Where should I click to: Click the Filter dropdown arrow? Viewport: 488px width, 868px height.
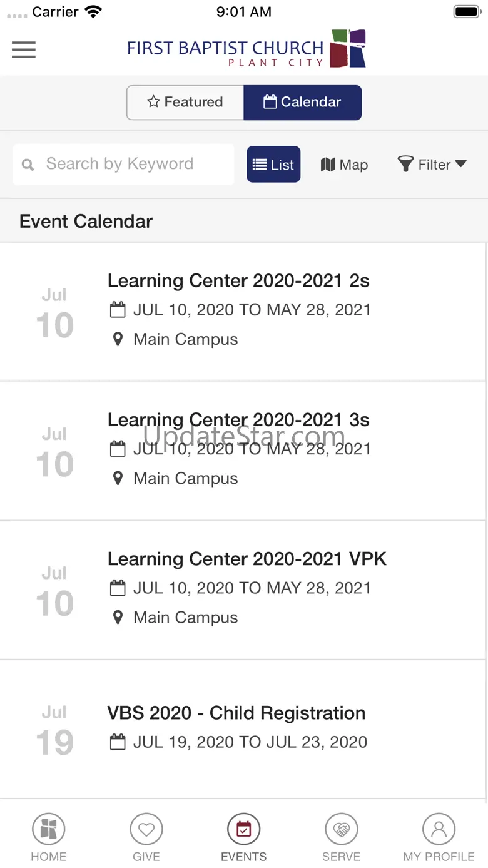(460, 164)
